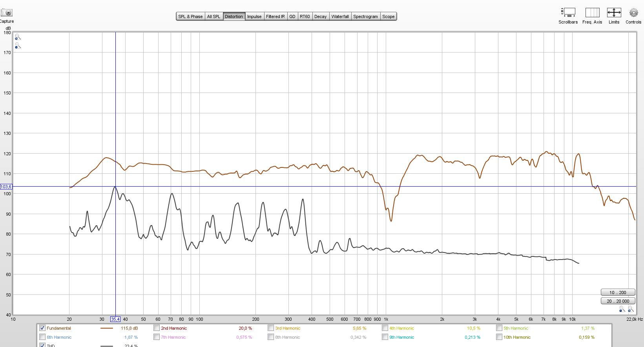Open the Limits icon

coord(614,13)
